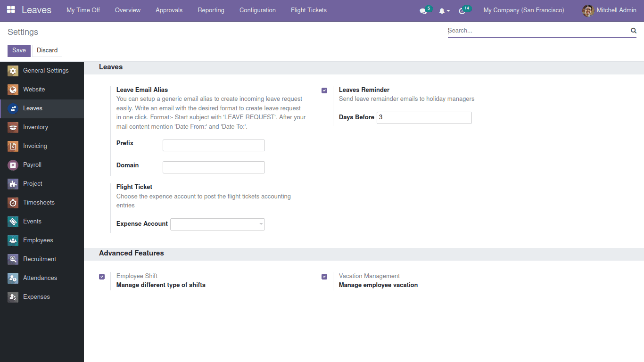
Task: Uncheck the Employee Shift feature
Action: (102, 277)
